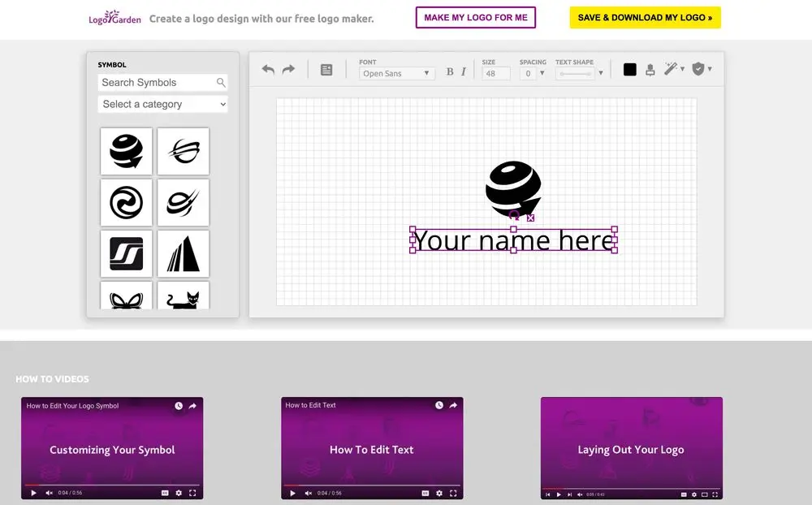Open the Font dropdown showing Open Sans
The width and height of the screenshot is (812, 505).
click(397, 73)
